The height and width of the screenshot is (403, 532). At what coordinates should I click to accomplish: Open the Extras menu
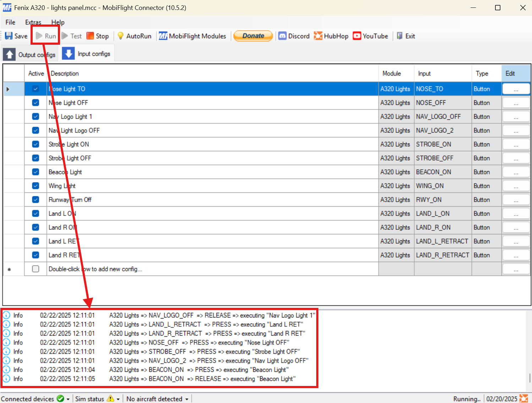[33, 22]
